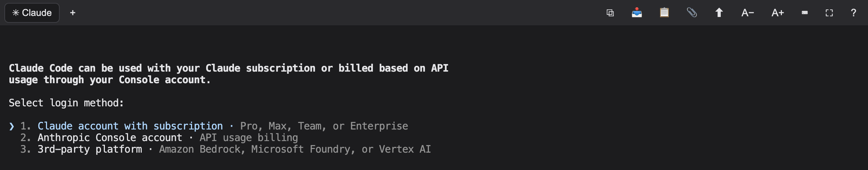868x170 pixels.
Task: Click the 'Select login method:' prompt text
Action: point(66,103)
